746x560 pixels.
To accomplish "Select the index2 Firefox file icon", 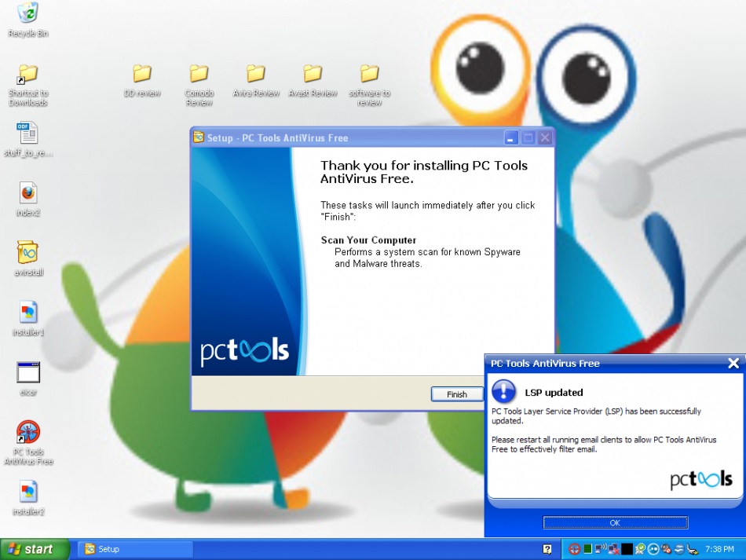I will point(28,199).
